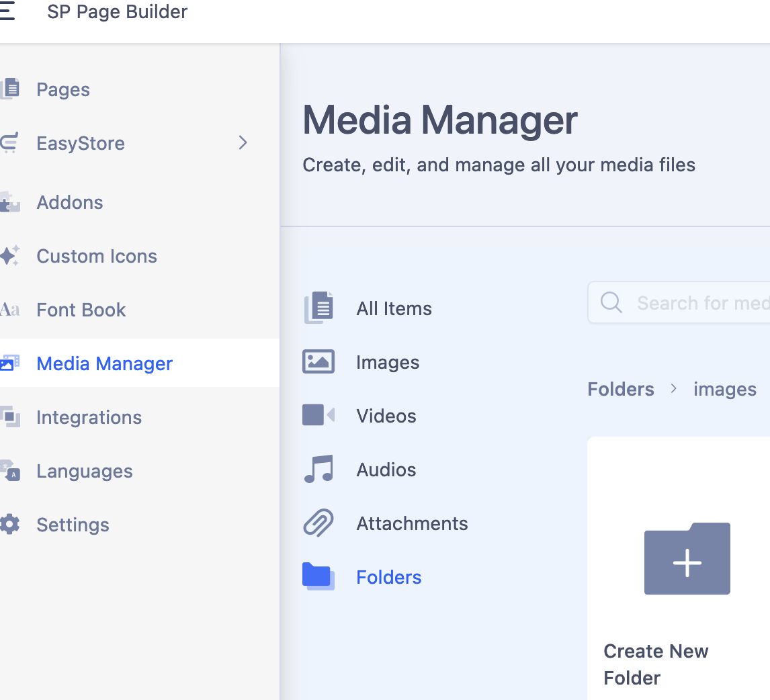Click the Languages translation icon
This screenshot has width=770, height=700.
(x=10, y=471)
